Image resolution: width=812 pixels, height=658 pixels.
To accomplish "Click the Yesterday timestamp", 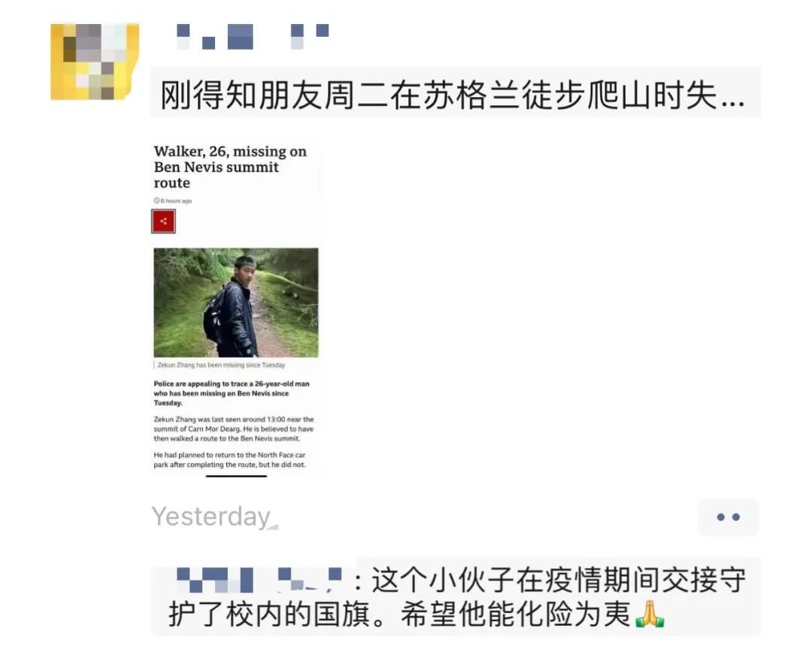I will (x=211, y=517).
